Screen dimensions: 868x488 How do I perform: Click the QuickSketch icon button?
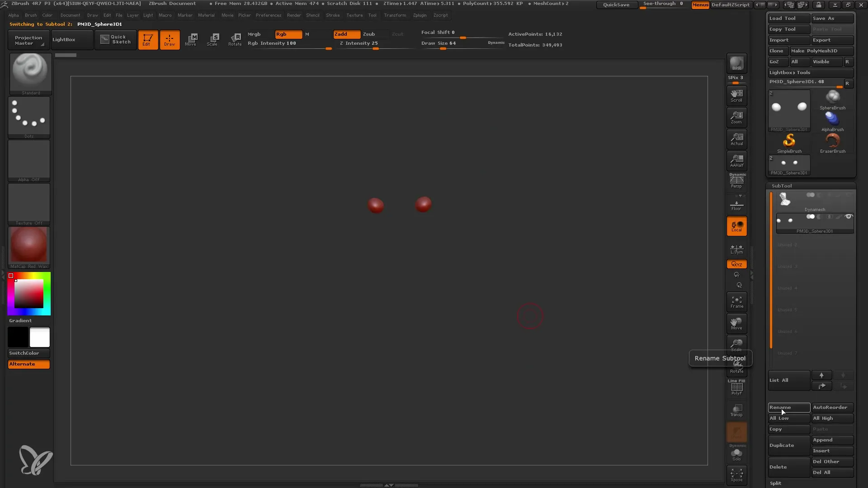pos(115,40)
